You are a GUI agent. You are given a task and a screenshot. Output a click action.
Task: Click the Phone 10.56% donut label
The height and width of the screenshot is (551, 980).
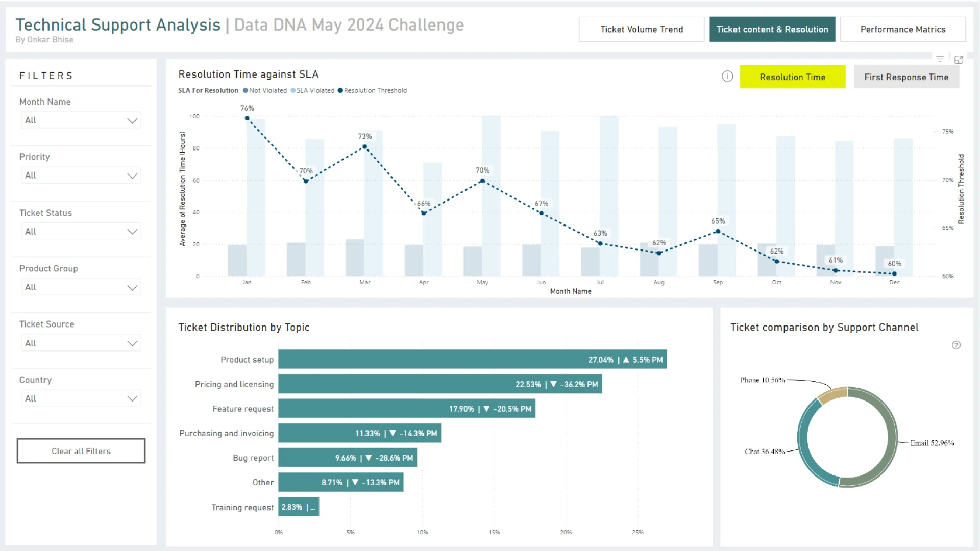coord(763,380)
